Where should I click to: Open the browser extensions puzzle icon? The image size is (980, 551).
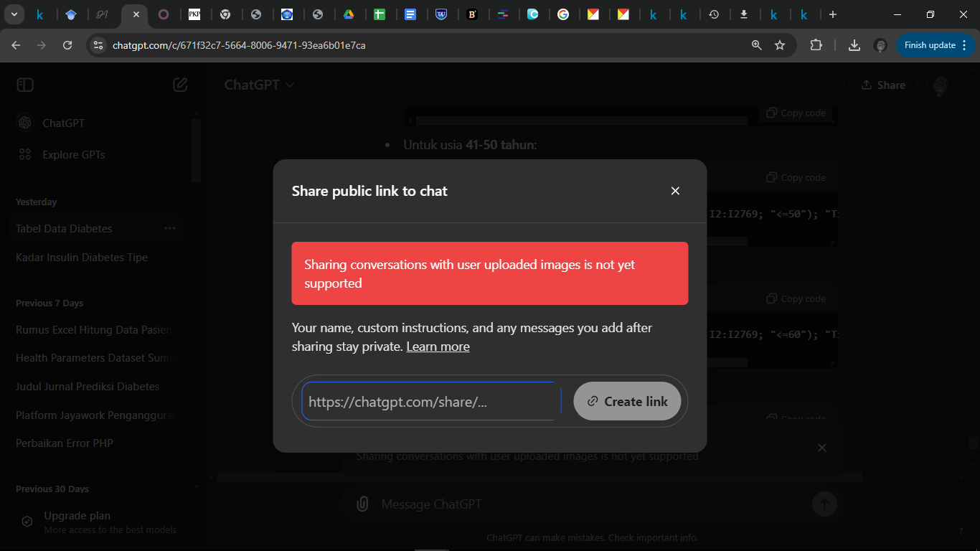tap(816, 45)
